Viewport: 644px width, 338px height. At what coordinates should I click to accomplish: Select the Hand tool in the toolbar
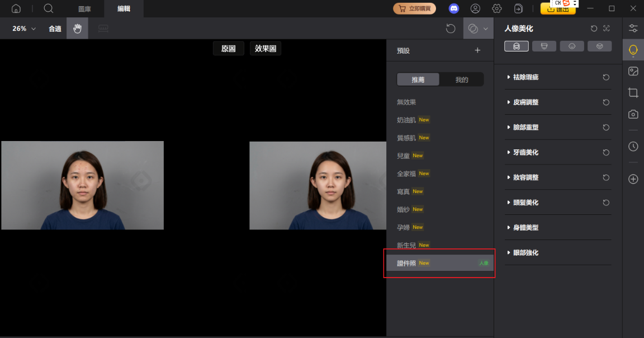point(77,28)
